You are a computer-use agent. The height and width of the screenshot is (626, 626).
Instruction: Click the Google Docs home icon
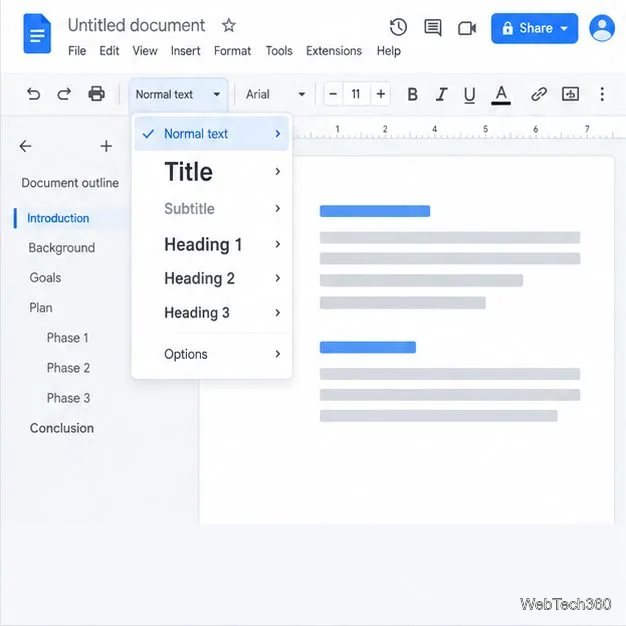click(37, 34)
